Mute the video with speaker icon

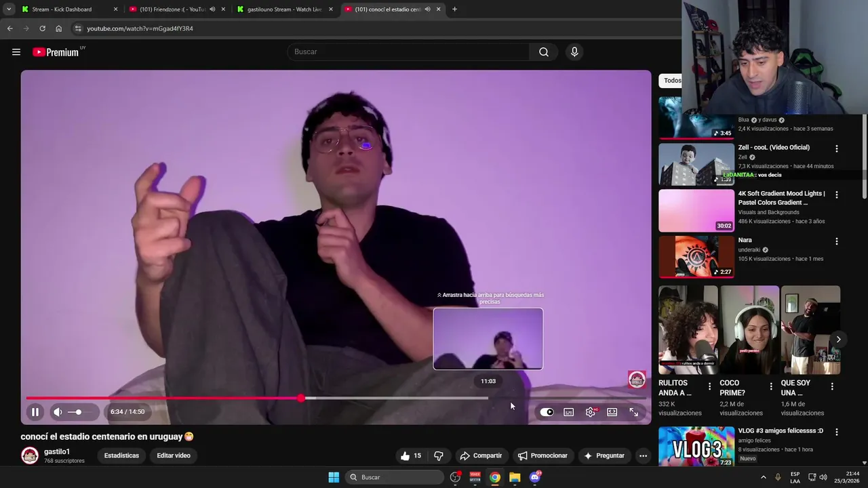click(58, 411)
